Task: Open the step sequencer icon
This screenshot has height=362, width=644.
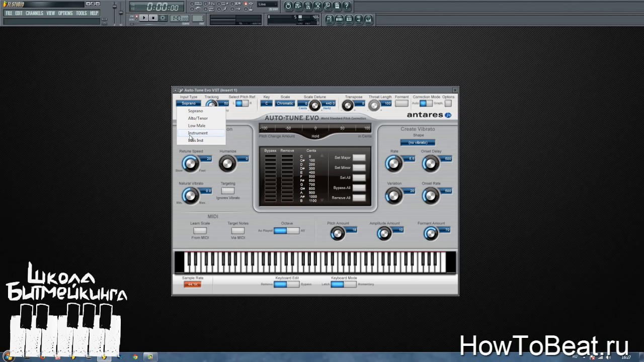Action: pos(339,19)
